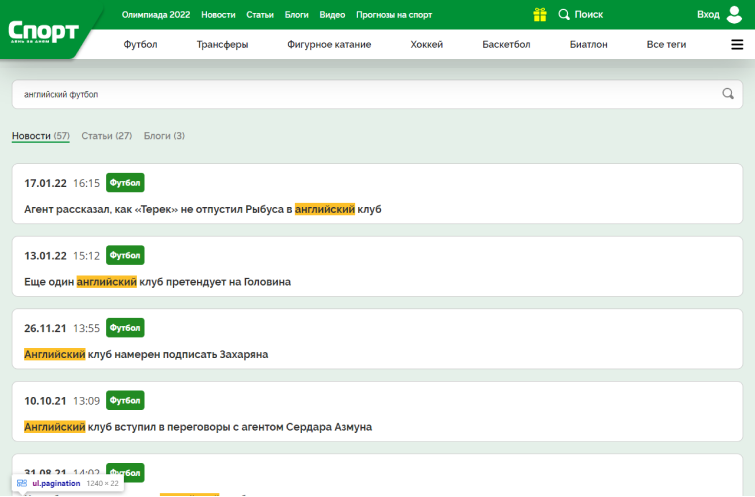
Task: Click the user profile avatar icon
Action: (735, 15)
